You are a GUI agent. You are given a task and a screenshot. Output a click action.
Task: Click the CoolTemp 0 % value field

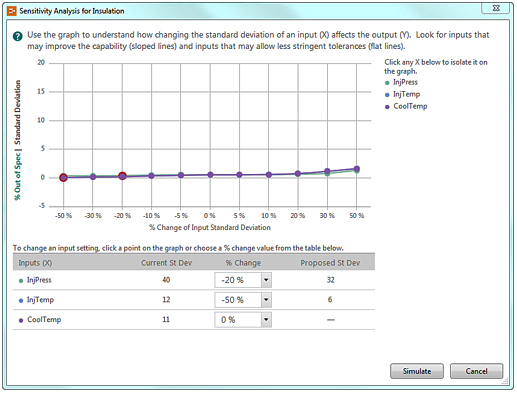[x=238, y=320]
